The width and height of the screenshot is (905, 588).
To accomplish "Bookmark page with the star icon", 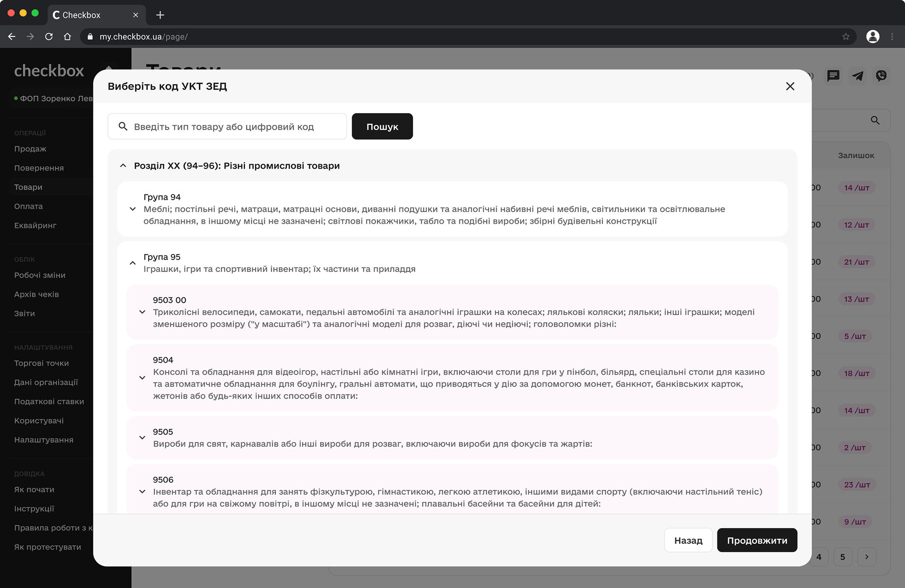I will 846,36.
